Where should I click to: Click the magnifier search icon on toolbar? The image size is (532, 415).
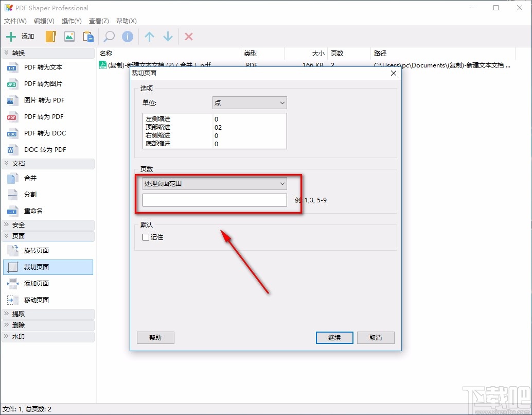108,37
